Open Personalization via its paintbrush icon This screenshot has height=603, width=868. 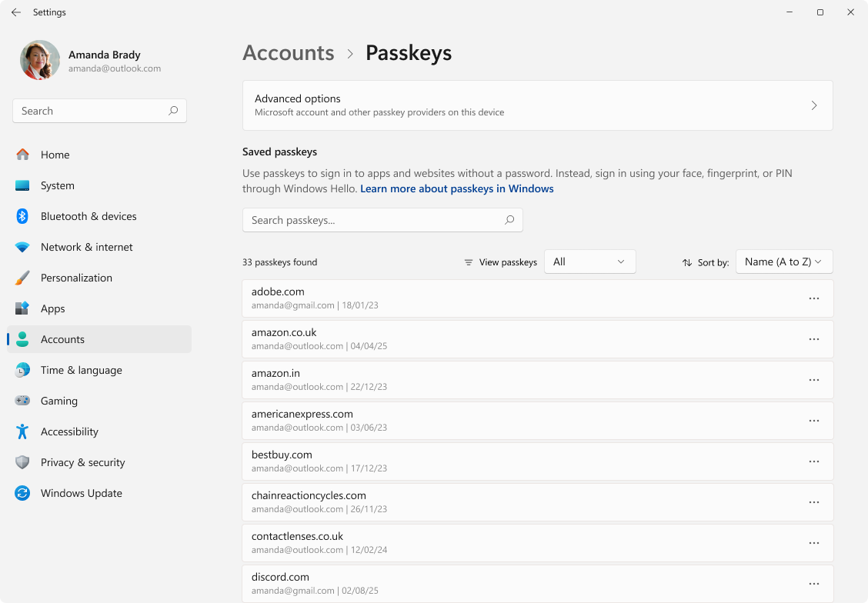click(x=22, y=278)
